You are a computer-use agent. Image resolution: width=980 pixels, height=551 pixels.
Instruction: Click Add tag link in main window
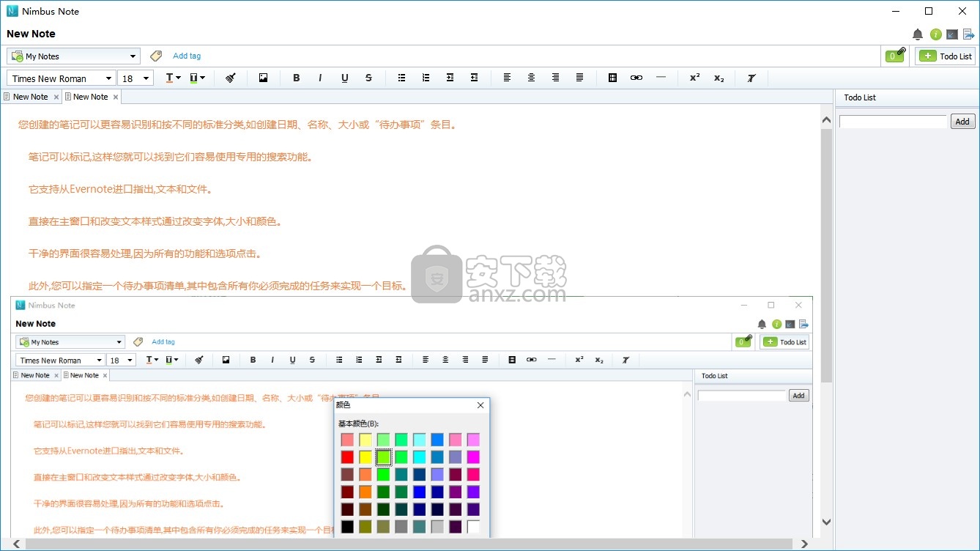[x=187, y=56]
